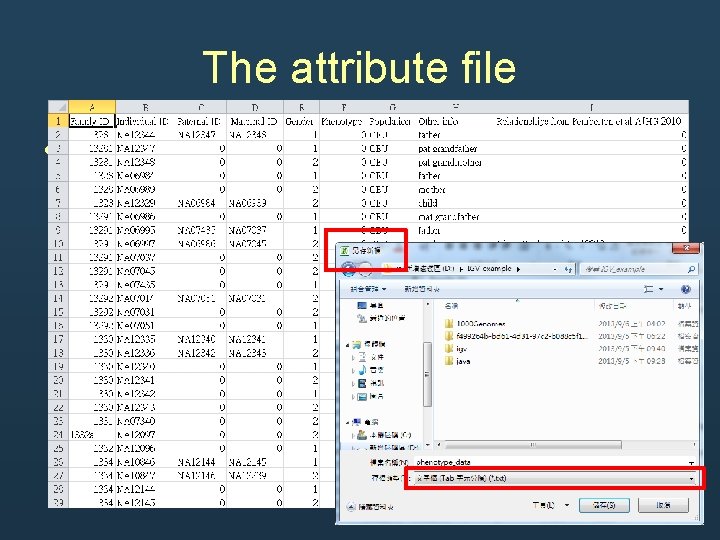Click the Paternal ID header cell
Viewport: 720px width, 540px height.
199,121
